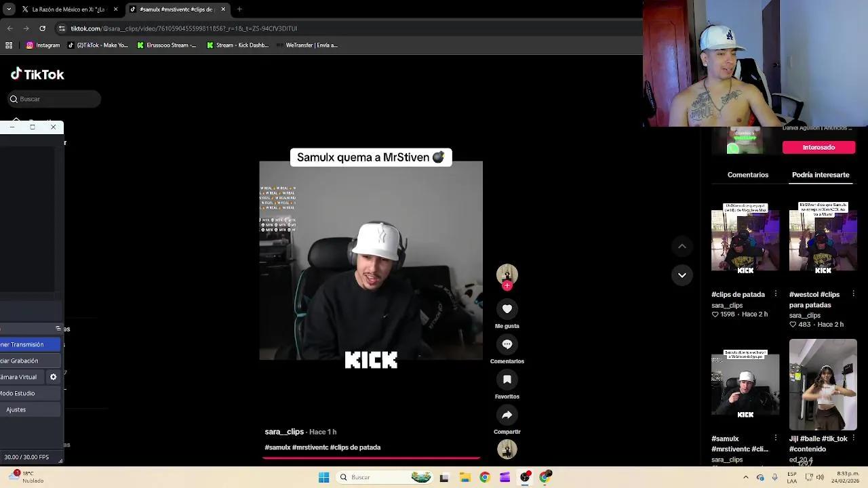Share video with the Compartir arrow icon
This screenshot has width=868, height=488.
coord(507,415)
